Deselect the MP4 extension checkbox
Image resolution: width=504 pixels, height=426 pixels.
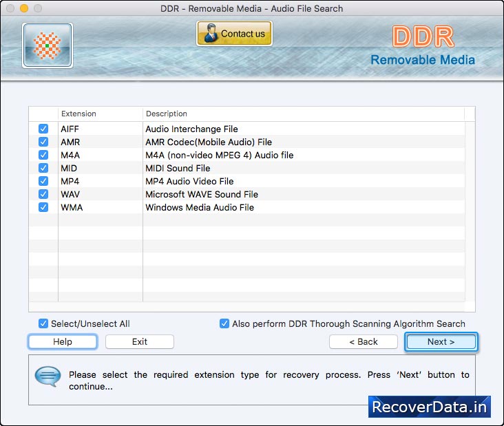click(43, 181)
